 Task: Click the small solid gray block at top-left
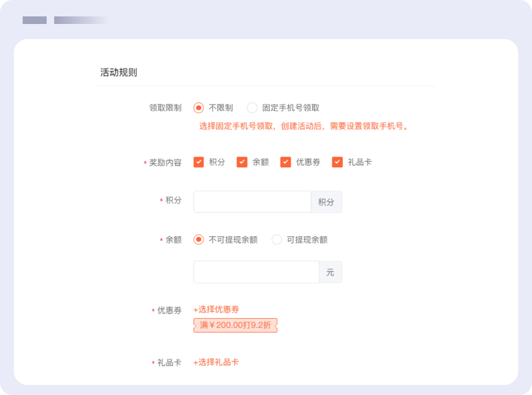click(35, 20)
